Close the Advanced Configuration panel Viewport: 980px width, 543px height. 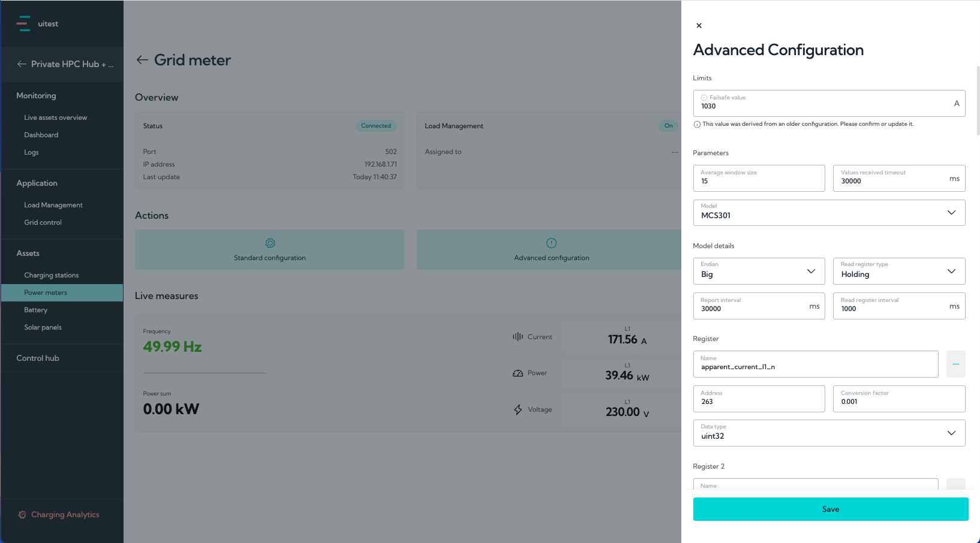699,26
